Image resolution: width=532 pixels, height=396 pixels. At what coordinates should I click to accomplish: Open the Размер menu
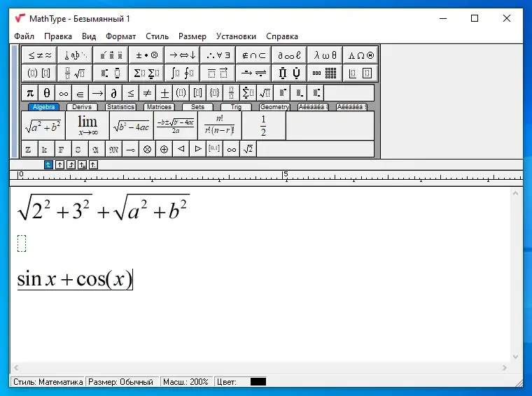coord(192,36)
